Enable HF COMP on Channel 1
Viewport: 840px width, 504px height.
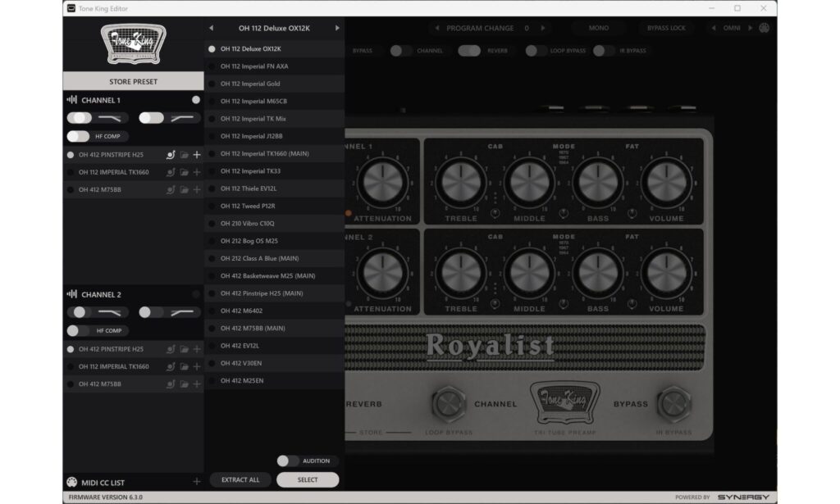80,136
